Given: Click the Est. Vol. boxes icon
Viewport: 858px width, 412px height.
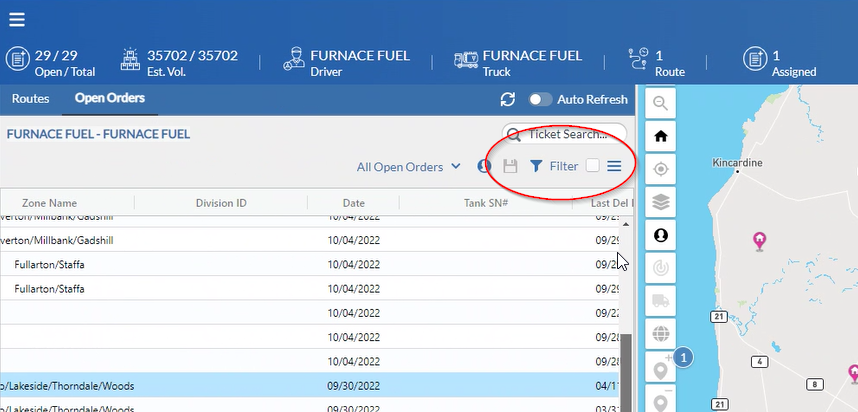Looking at the screenshot, I should [x=130, y=59].
